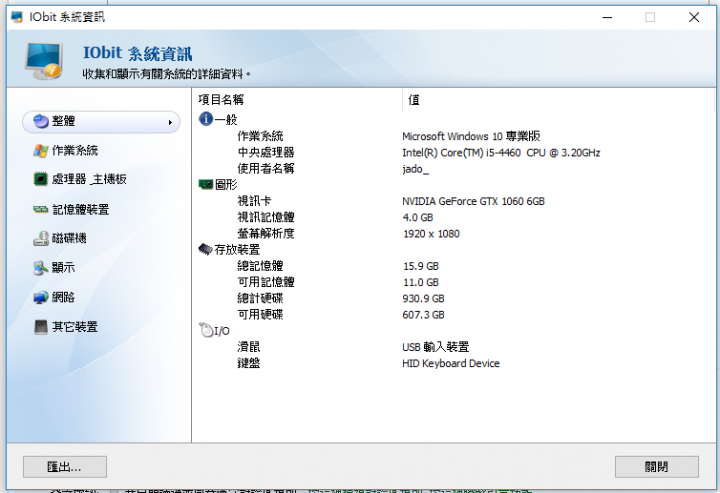Select the 鍵盤 row label
Screen dimensions: 720x493
click(248, 364)
